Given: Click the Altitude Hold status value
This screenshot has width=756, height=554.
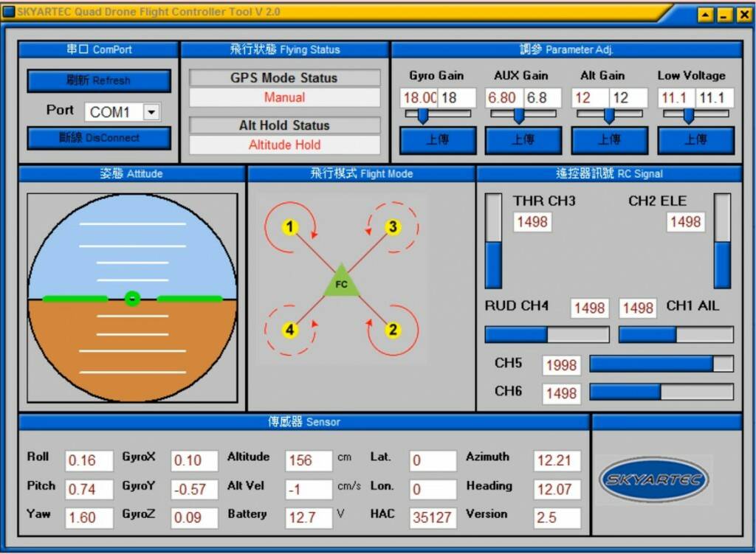Looking at the screenshot, I should click(284, 145).
